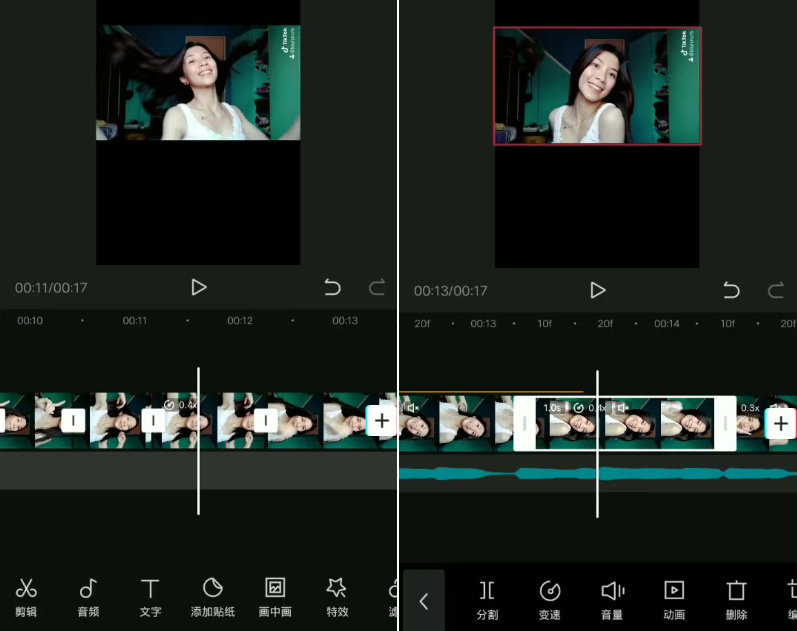Tap the 添加贴纸 sticker icon
Viewport: 797px width, 631px height.
pos(212,596)
